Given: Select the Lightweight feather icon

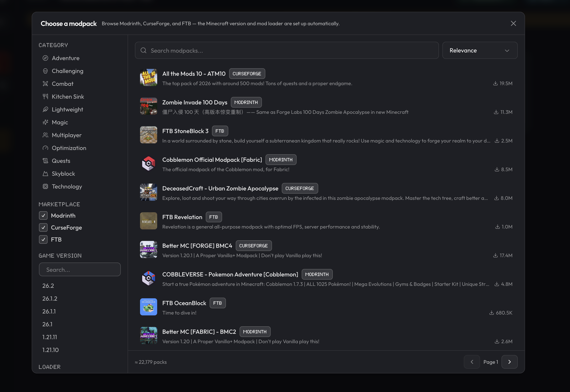Looking at the screenshot, I should 45,110.
